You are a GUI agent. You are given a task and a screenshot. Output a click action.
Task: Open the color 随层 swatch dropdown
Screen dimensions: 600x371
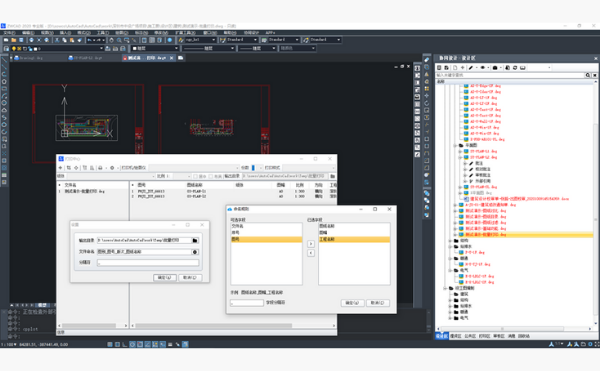[155, 49]
